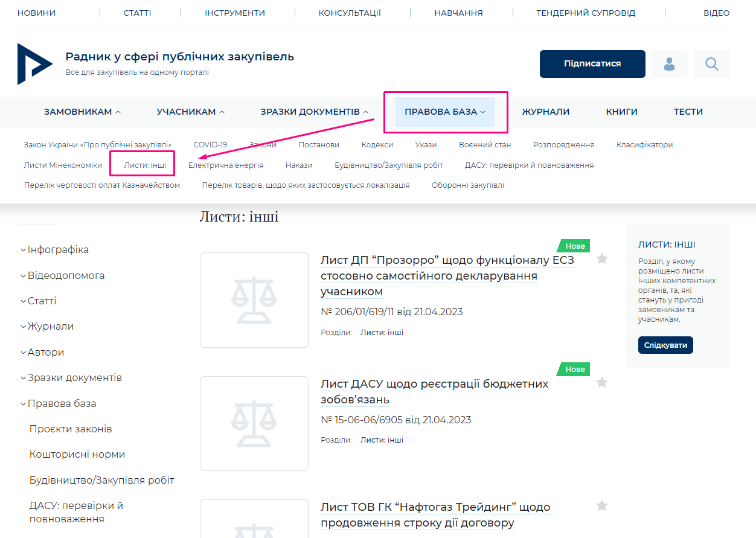
Task: Open the Укази submenu link
Action: coord(426,145)
